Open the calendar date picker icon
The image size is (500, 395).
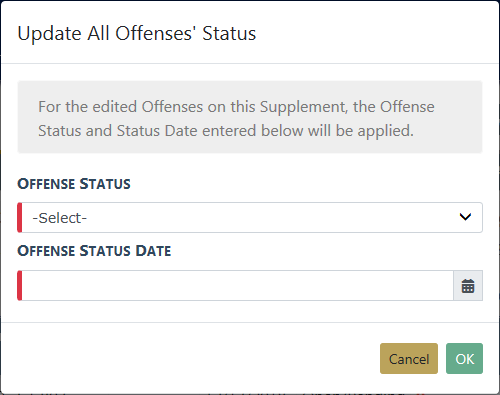468,286
